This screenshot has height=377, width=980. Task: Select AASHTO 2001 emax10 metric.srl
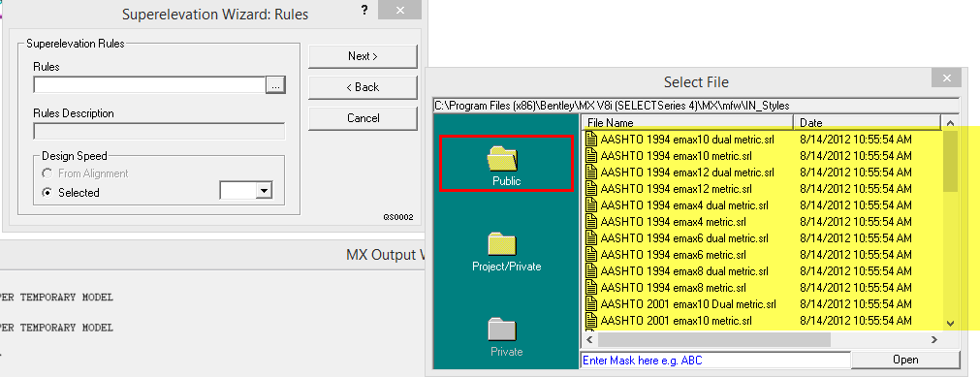pyautogui.click(x=676, y=322)
